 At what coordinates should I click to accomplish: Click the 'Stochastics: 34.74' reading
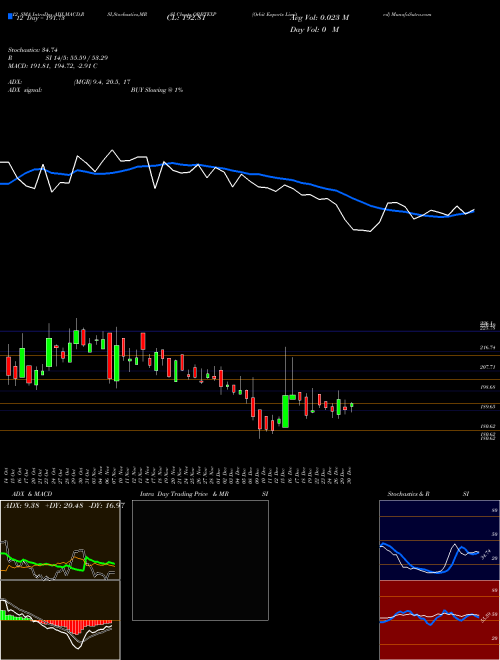32,50
